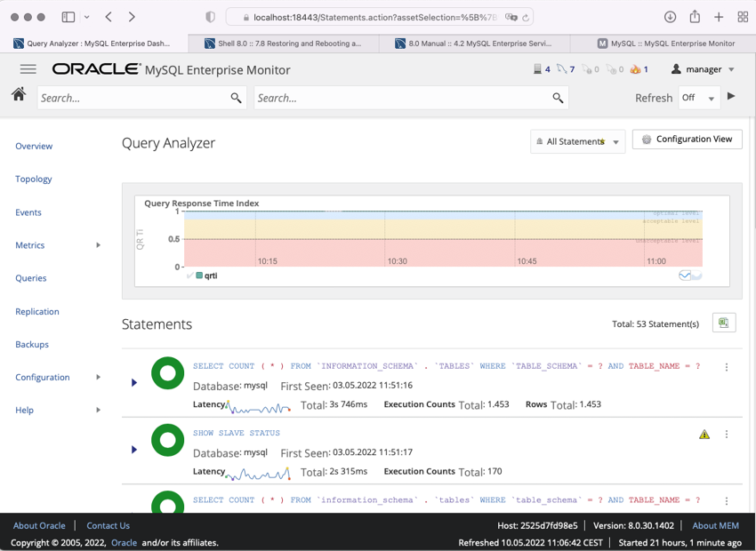Go to the home dashboard icon

[x=19, y=94]
